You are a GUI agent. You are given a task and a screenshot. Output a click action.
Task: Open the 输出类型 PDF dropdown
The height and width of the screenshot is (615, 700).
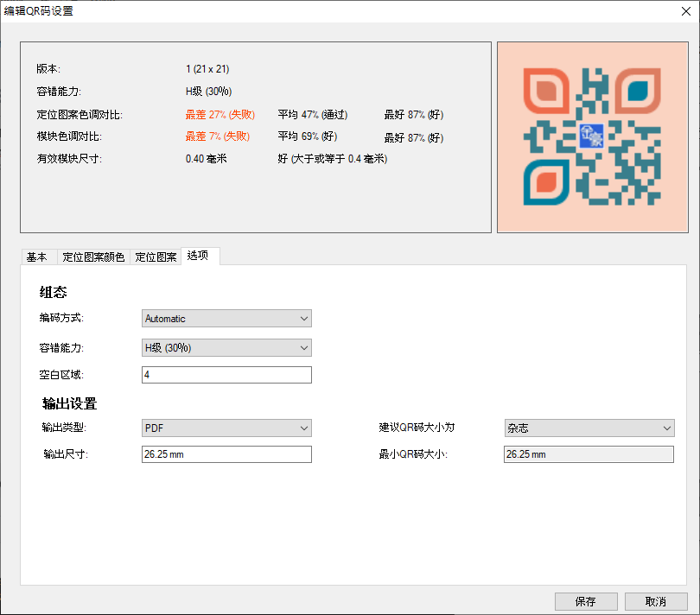tap(226, 428)
